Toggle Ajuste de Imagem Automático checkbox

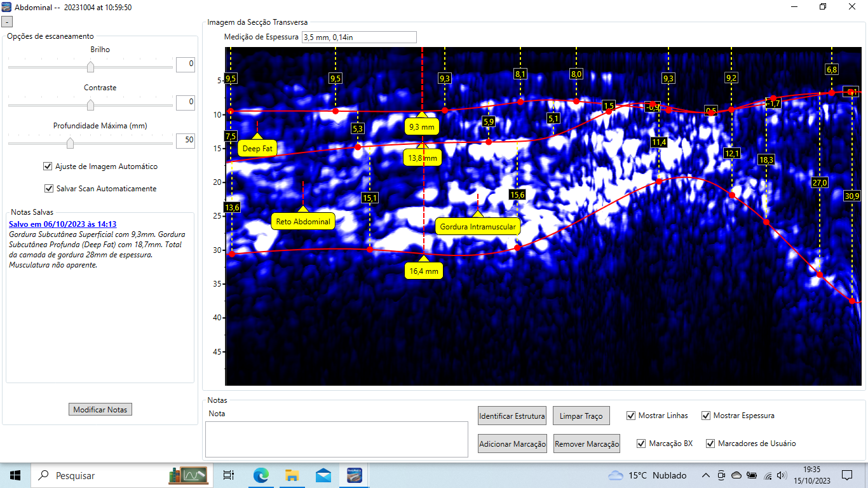[x=48, y=166]
